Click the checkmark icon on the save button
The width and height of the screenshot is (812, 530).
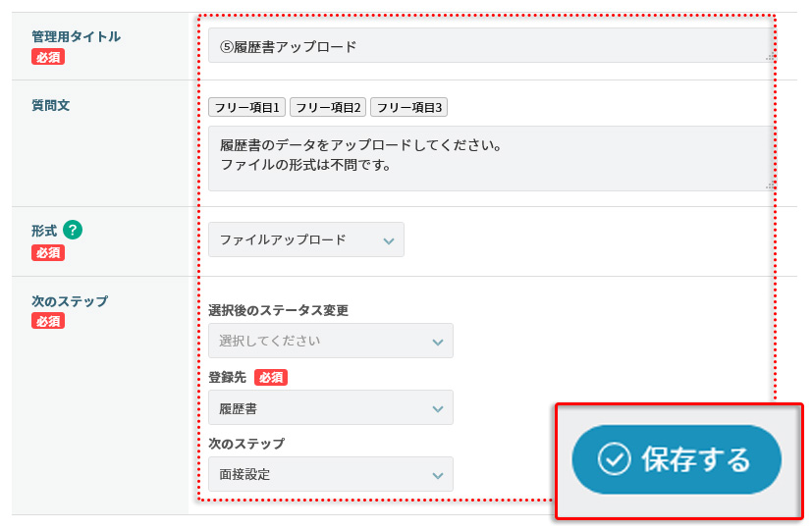[614, 459]
